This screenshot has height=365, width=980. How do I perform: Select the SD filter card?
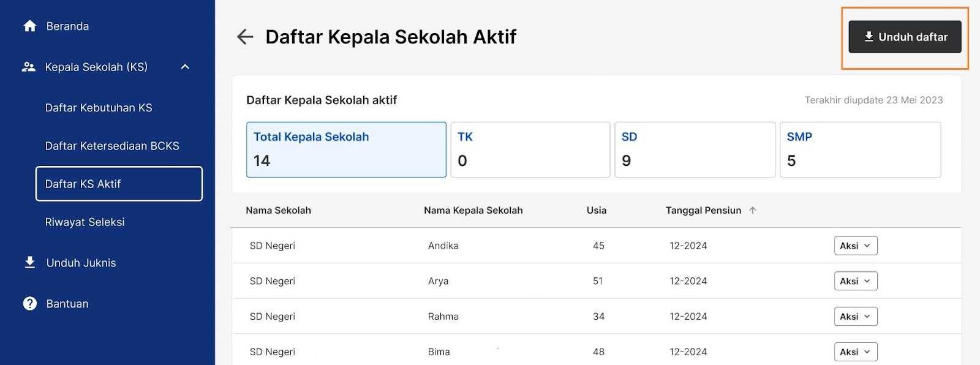(695, 149)
